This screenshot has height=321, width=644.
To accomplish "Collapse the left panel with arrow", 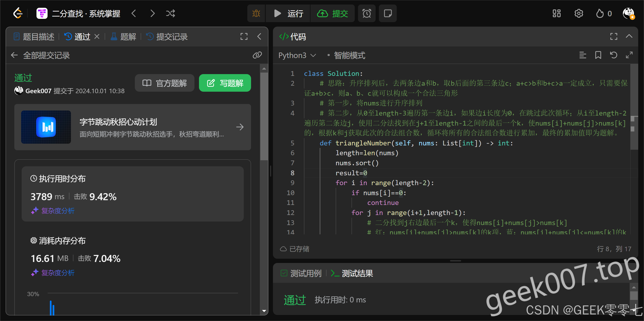I will tap(259, 37).
